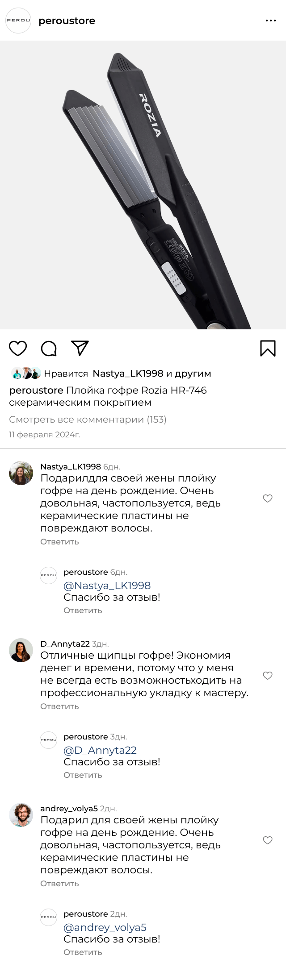This screenshot has height=980, width=286.
Task: Open the @Nastya_LK1998 mention link
Action: coord(107,586)
